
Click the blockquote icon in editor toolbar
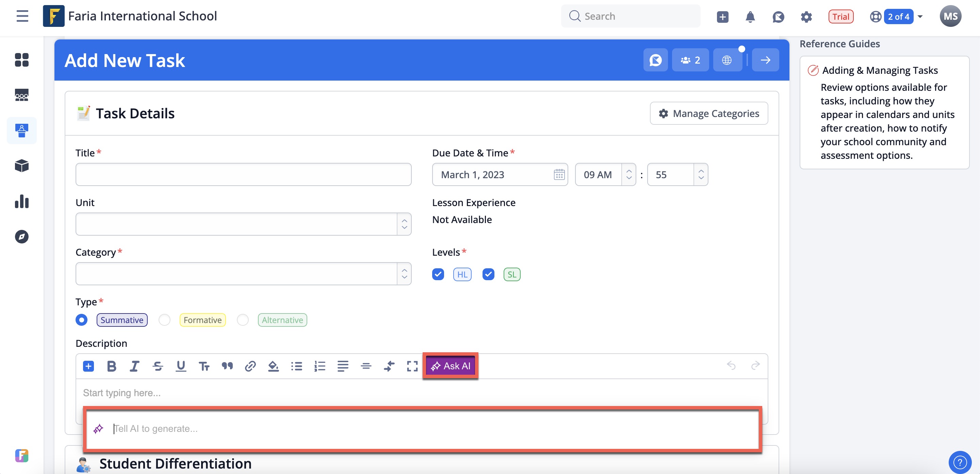tap(227, 366)
